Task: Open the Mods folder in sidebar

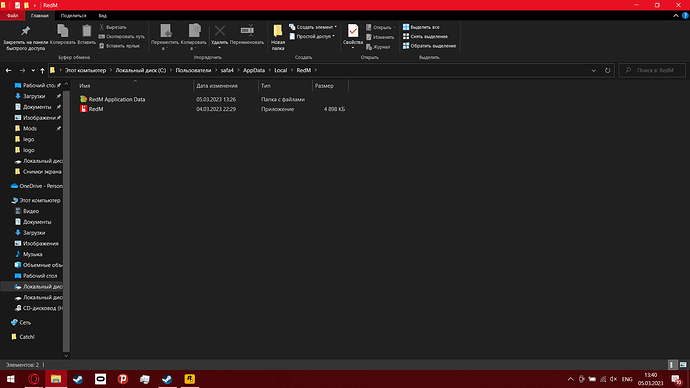Action: coord(29,128)
